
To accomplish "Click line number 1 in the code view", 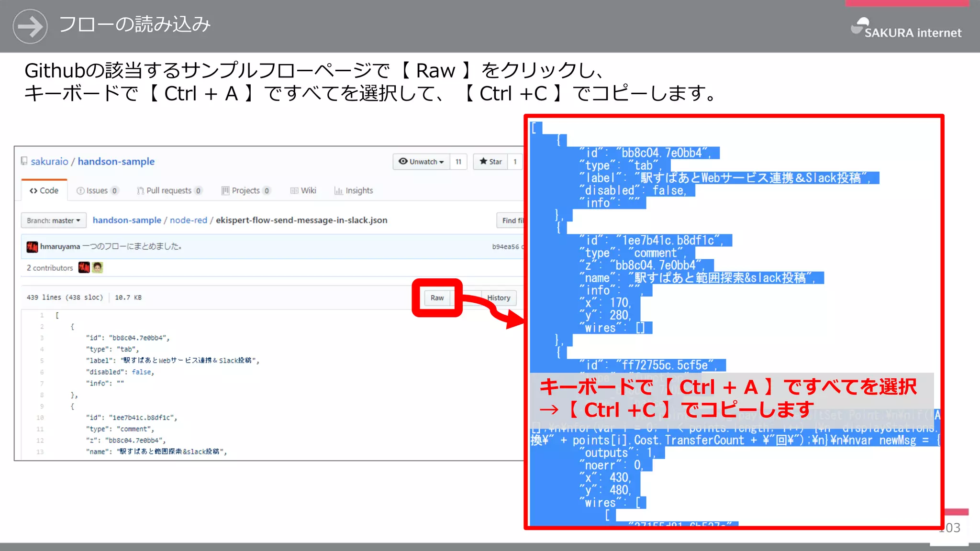I will click(x=42, y=315).
